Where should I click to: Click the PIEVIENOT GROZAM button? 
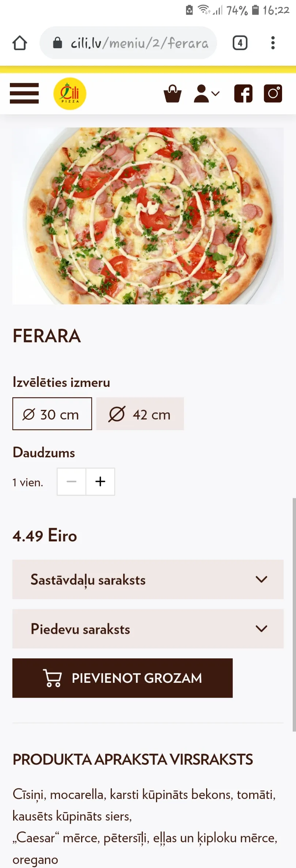[122, 678]
